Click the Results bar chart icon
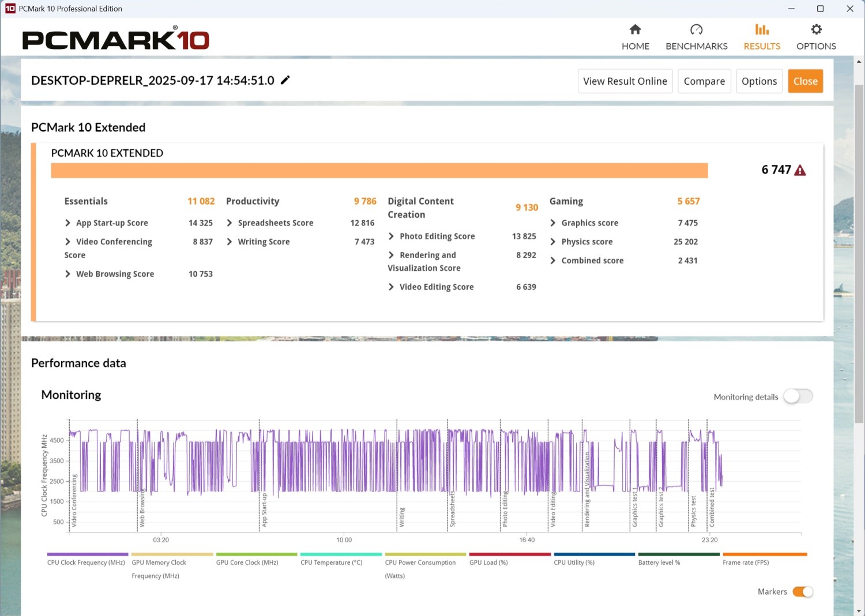Viewport: 865px width, 616px height. 761,30
